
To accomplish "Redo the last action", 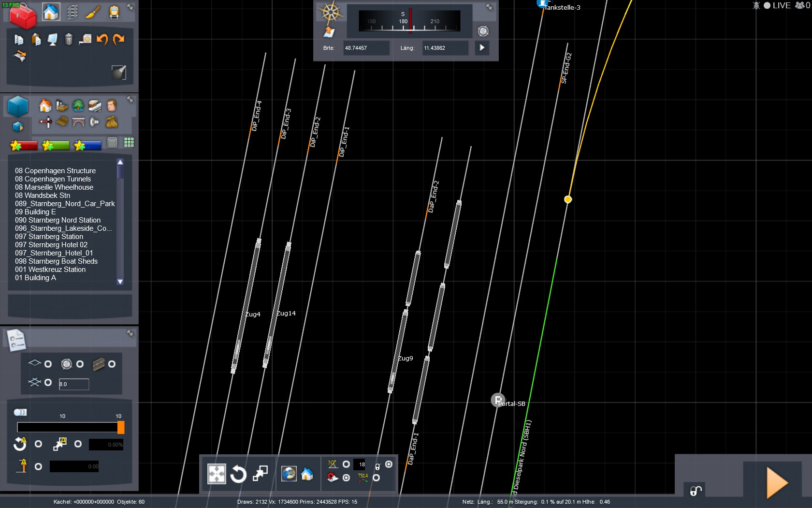I will pos(118,39).
